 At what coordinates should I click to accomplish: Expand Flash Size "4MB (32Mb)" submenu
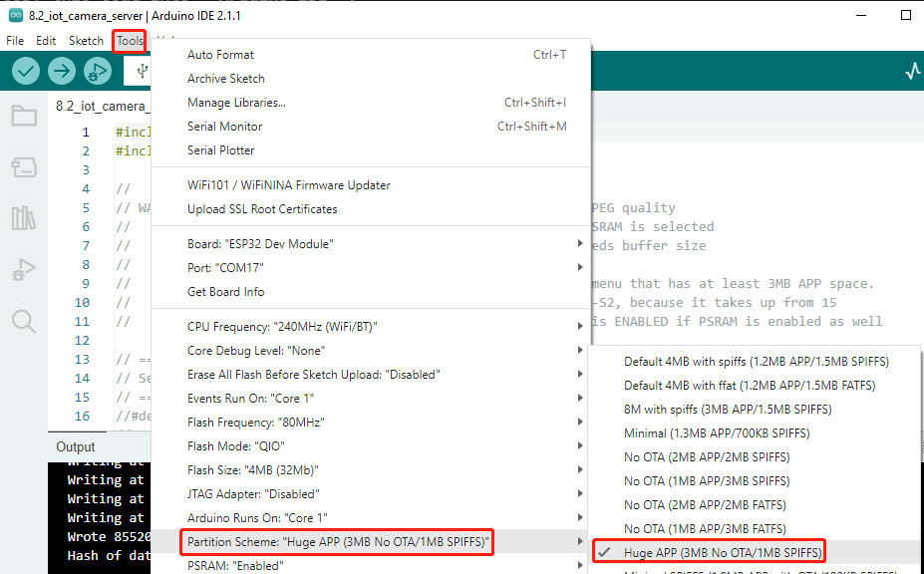371,470
